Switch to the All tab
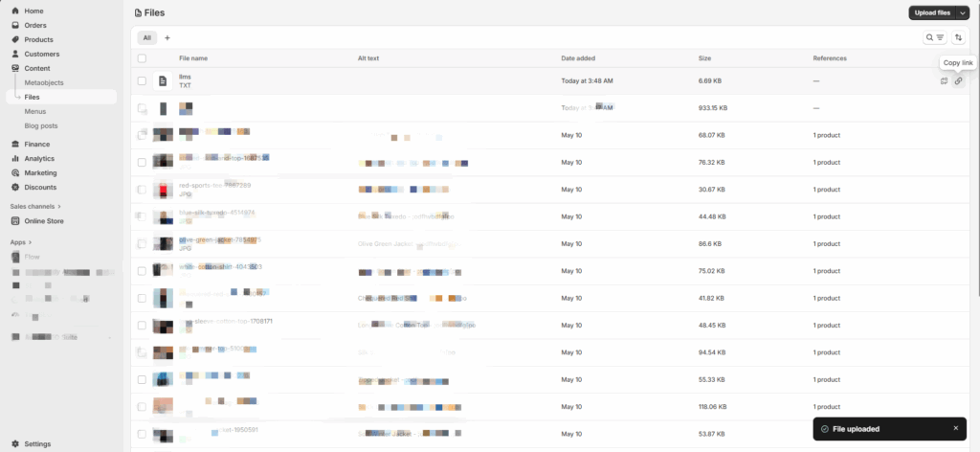This screenshot has height=452, width=980. pyautogui.click(x=146, y=37)
